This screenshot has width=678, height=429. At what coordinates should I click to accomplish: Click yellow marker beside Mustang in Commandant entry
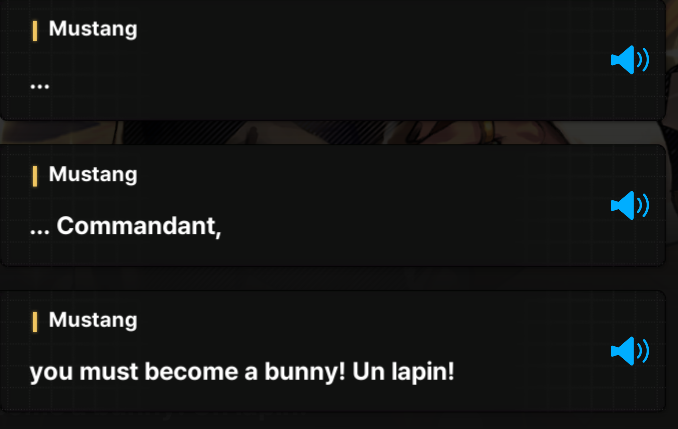[x=35, y=177]
